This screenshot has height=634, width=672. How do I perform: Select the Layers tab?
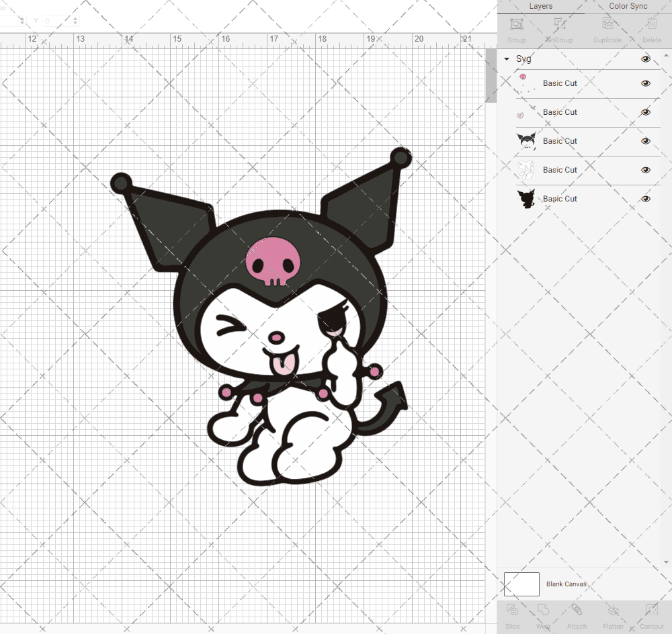click(x=540, y=6)
